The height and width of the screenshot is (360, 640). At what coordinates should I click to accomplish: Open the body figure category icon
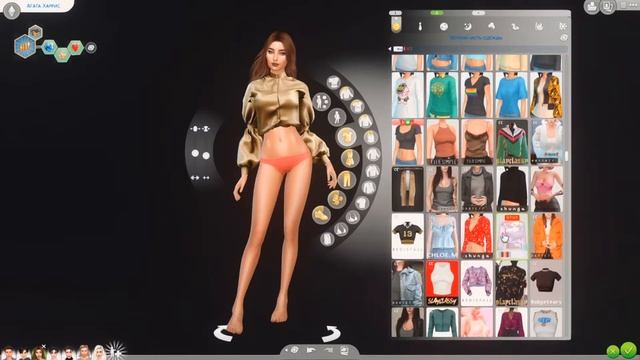tap(337, 117)
